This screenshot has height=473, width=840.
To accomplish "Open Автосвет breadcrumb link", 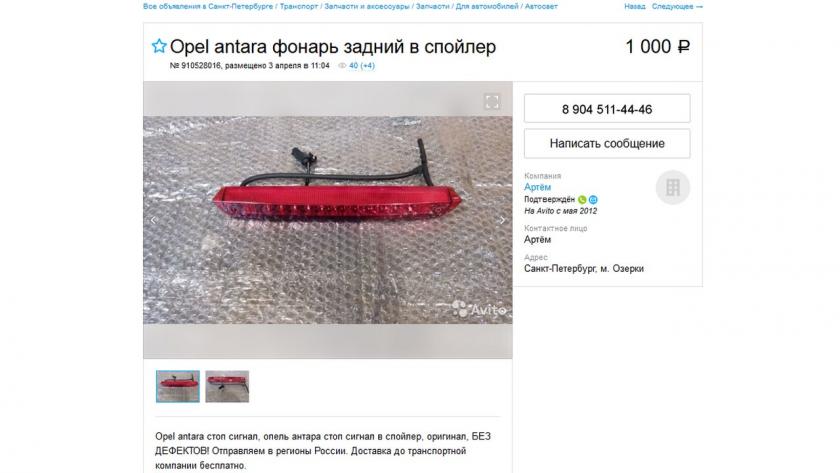I will (x=541, y=6).
